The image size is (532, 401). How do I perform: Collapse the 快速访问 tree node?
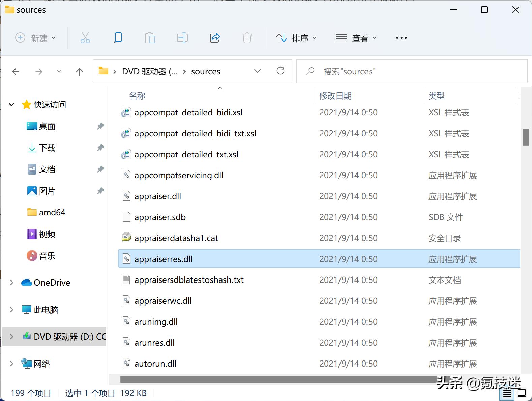point(12,105)
